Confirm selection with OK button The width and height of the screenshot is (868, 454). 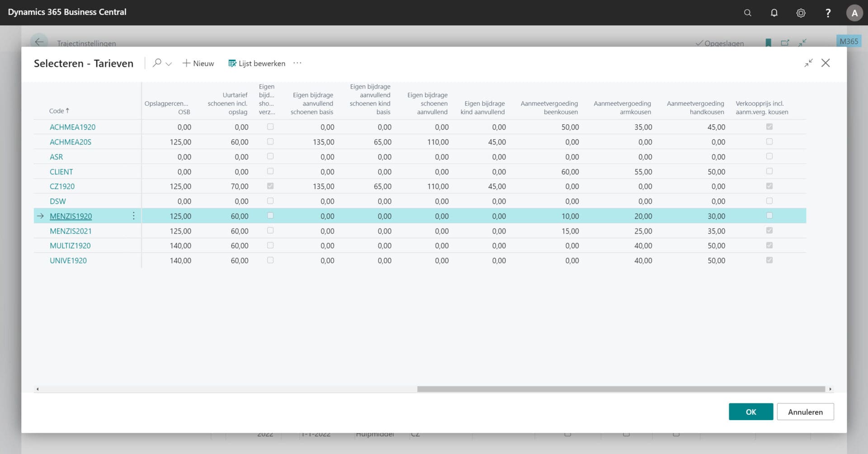pos(750,412)
